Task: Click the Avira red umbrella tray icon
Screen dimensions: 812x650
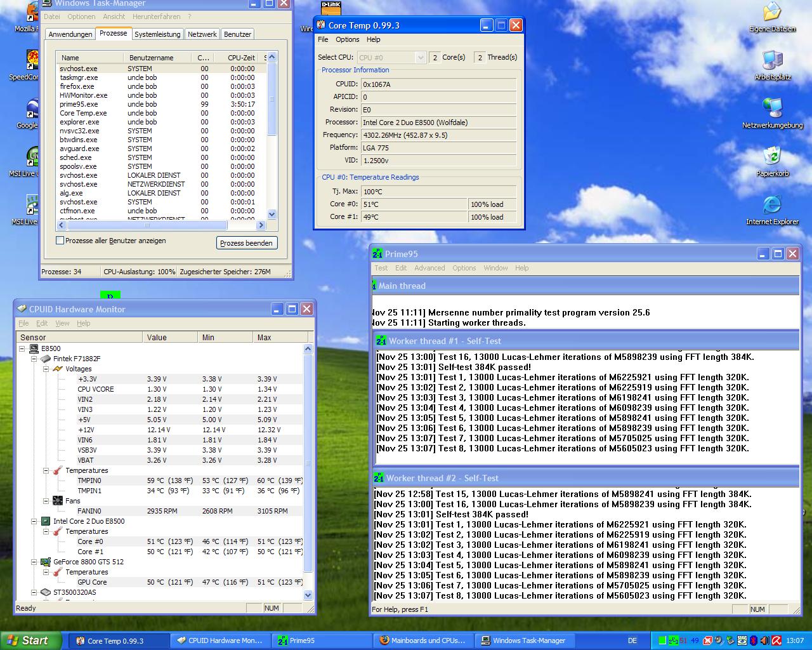Action: [x=776, y=640]
